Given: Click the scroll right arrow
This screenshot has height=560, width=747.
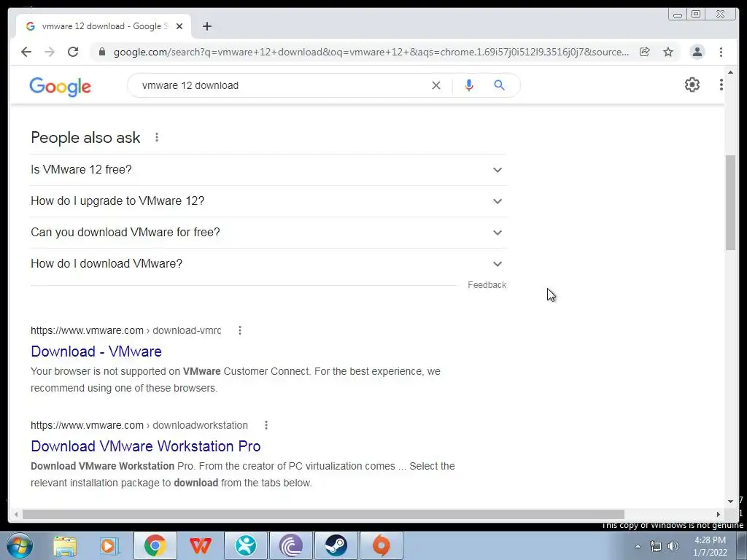Looking at the screenshot, I should 719,514.
